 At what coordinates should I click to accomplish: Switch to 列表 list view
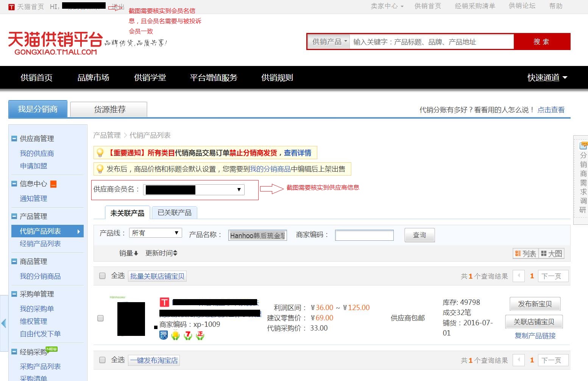(x=526, y=254)
